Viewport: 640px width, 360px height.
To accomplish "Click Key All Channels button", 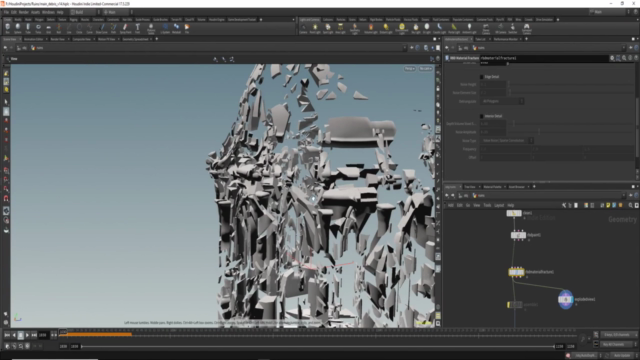I will click(x=616, y=344).
